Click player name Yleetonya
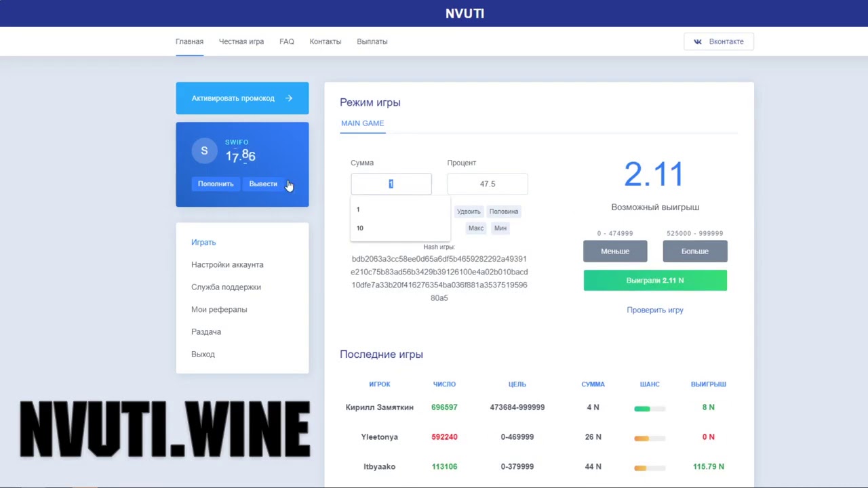This screenshot has width=868, height=488. pos(379,437)
